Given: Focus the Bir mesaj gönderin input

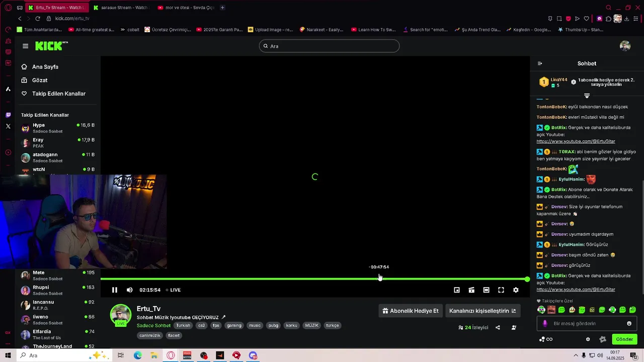Looking at the screenshot, I should pyautogui.click(x=587, y=323).
